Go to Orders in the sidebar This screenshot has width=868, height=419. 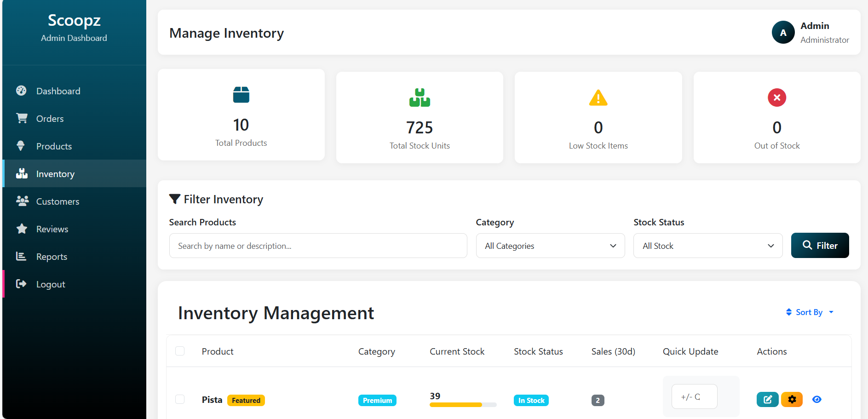pyautogui.click(x=50, y=119)
